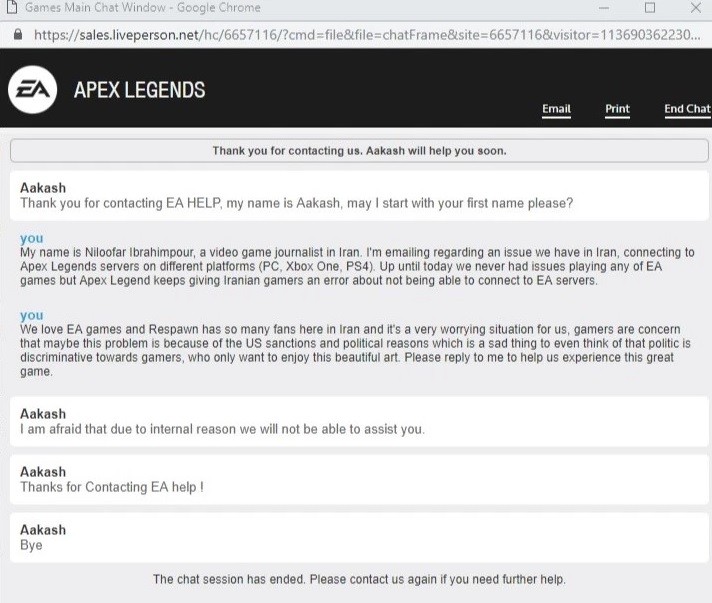The width and height of the screenshot is (712, 603).
Task: Click the EA logo in header
Action: click(33, 89)
